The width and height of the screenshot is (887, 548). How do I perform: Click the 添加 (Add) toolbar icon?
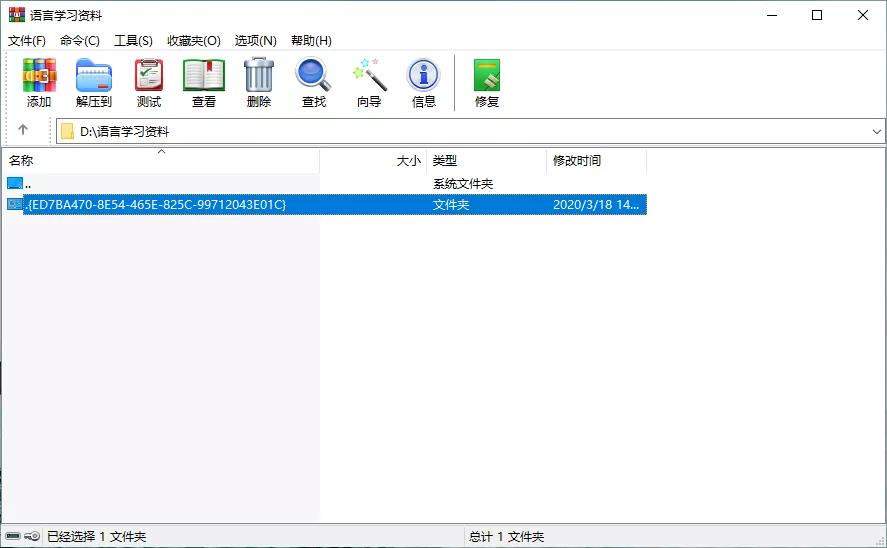click(39, 83)
